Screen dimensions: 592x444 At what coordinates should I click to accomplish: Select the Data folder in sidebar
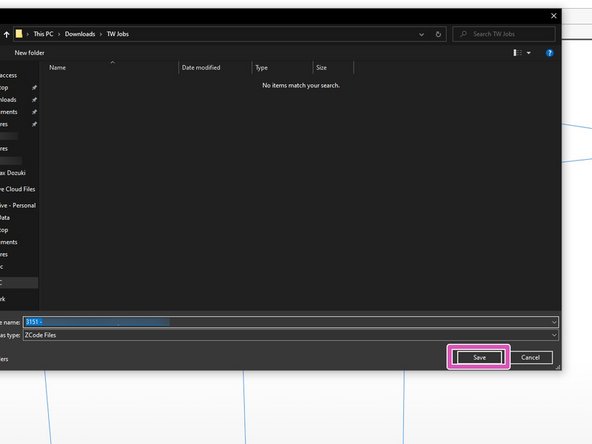(x=5, y=218)
